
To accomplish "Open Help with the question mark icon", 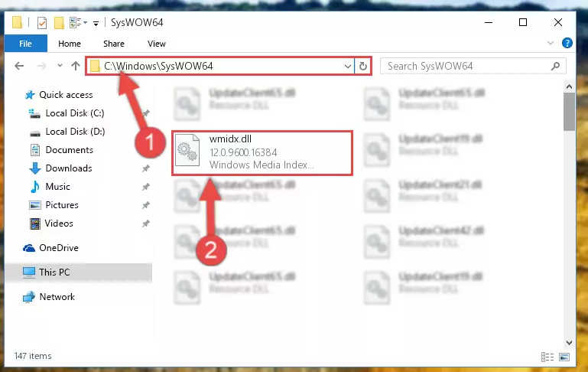I will (x=567, y=43).
